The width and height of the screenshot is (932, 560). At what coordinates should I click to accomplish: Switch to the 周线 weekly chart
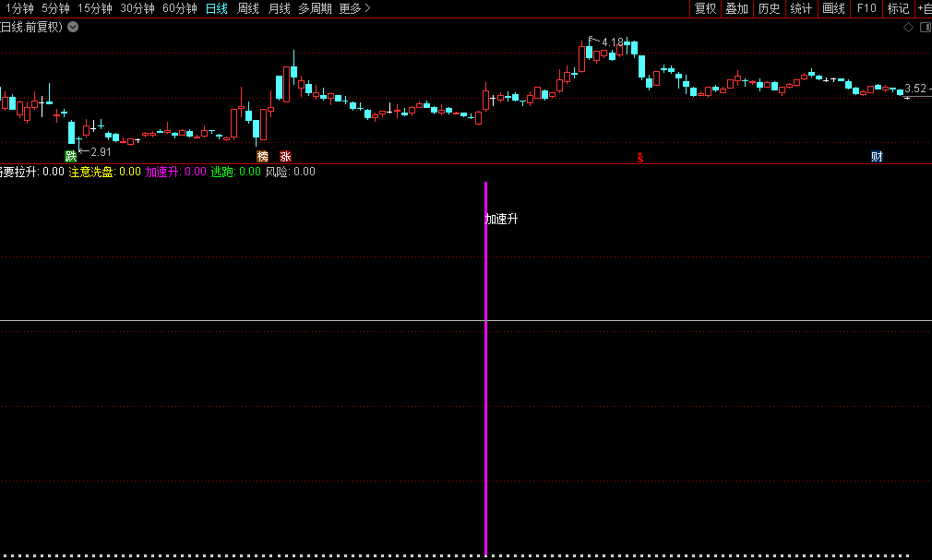(x=248, y=8)
